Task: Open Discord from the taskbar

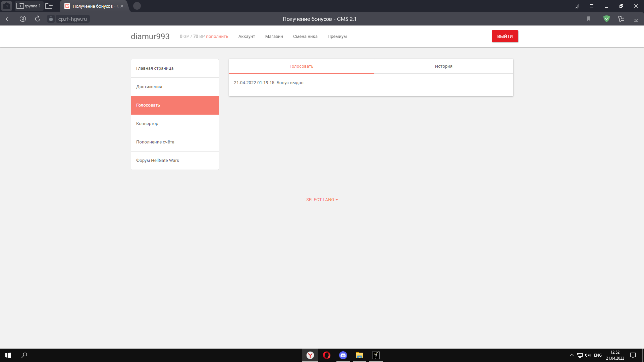Action: 343,355
